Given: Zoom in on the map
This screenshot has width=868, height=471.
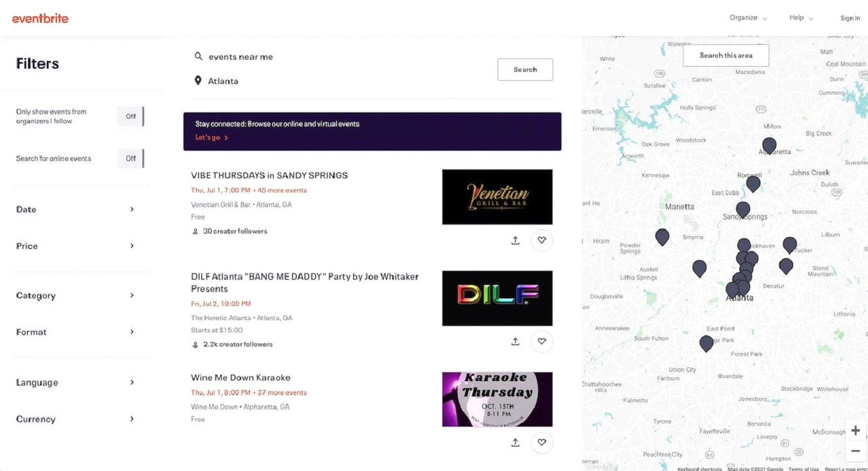Looking at the screenshot, I should tap(855, 431).
